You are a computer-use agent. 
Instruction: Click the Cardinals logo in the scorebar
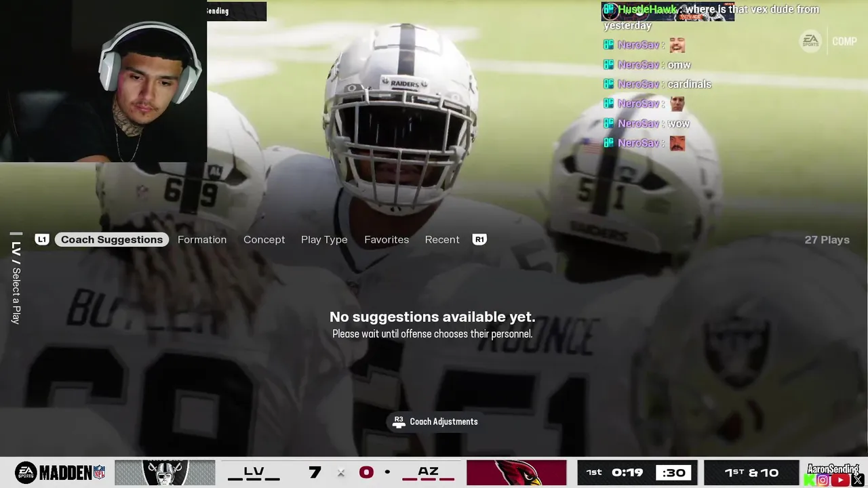point(516,473)
